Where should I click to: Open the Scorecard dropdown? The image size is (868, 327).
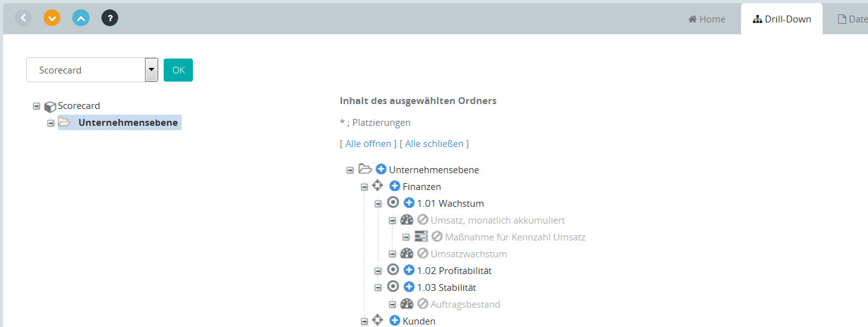coord(151,70)
